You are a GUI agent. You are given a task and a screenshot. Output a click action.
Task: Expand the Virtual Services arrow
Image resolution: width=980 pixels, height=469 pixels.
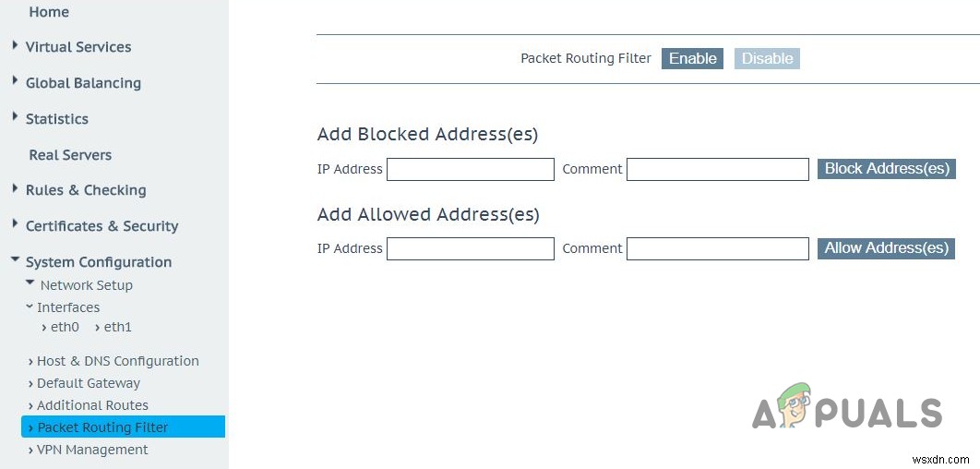(16, 45)
